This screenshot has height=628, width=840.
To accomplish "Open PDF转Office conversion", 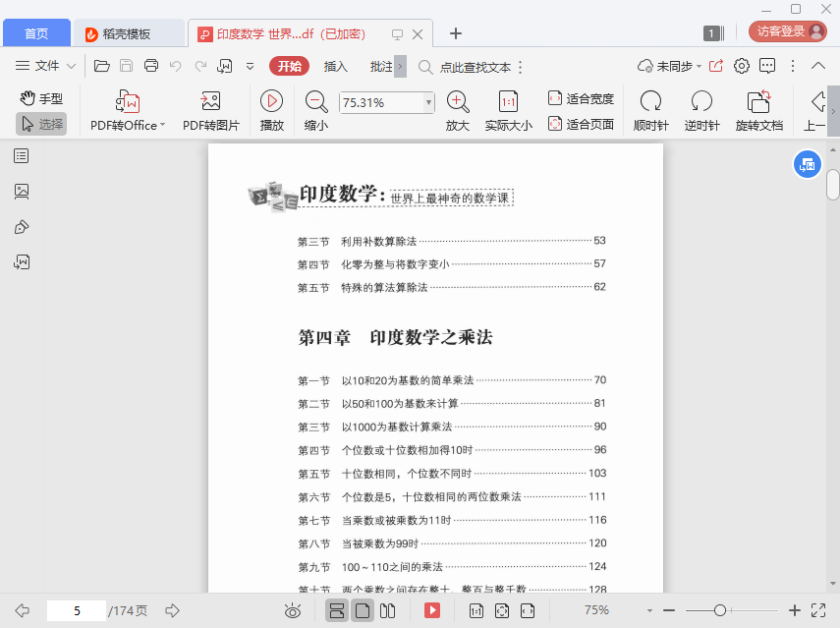I will (128, 110).
